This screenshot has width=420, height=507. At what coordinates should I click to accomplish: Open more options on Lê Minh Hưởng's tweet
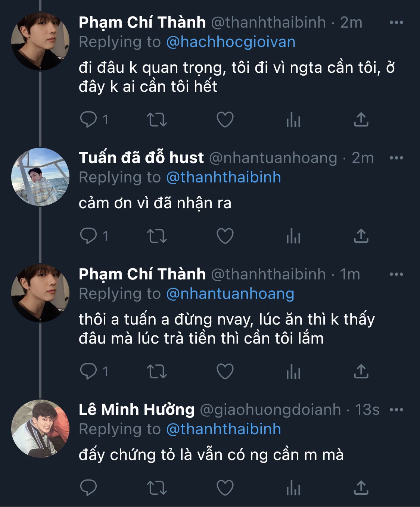pyautogui.click(x=396, y=410)
